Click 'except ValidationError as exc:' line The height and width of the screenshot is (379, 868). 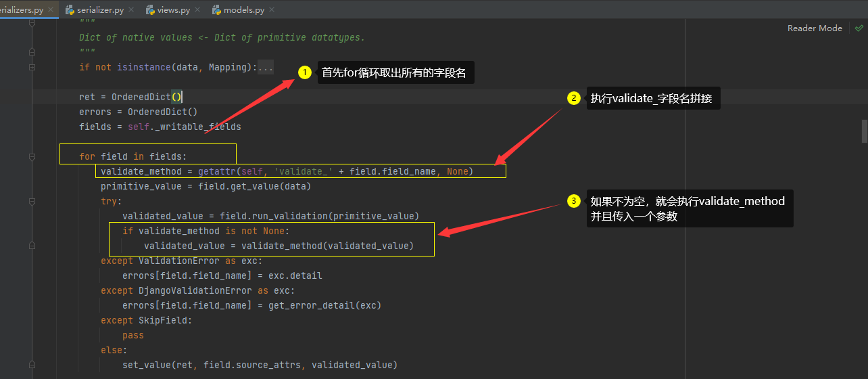pos(181,261)
